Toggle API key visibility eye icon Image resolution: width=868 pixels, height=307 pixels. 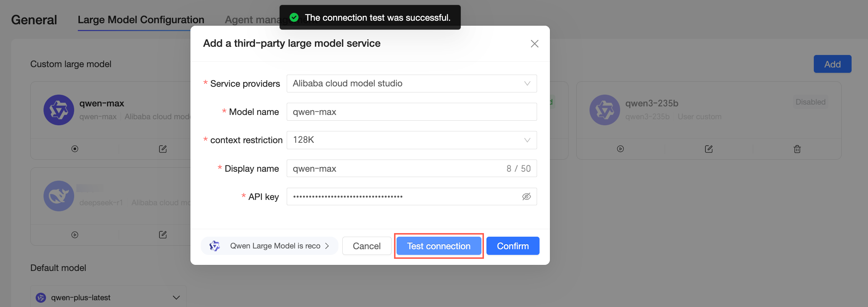point(526,197)
